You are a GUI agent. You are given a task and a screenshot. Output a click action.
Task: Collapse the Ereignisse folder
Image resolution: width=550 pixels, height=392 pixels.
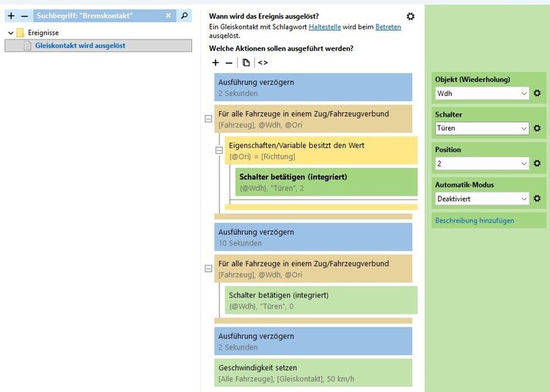[10, 33]
